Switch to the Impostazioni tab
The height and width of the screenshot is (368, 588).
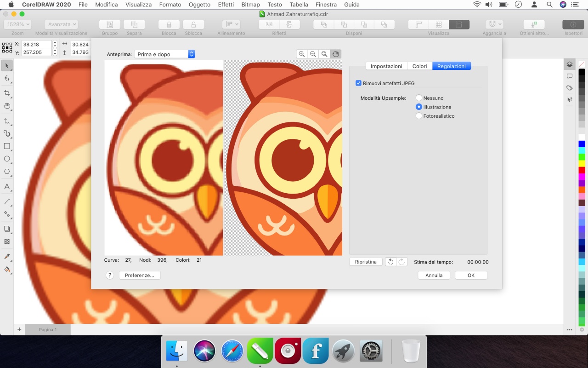click(x=386, y=66)
